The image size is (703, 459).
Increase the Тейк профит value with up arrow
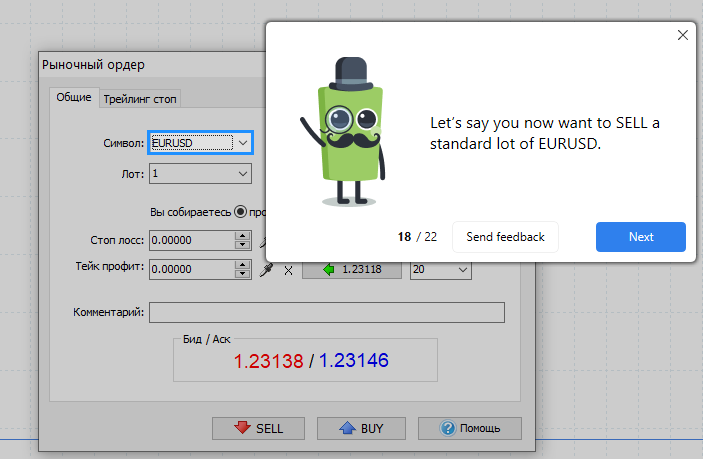241,264
